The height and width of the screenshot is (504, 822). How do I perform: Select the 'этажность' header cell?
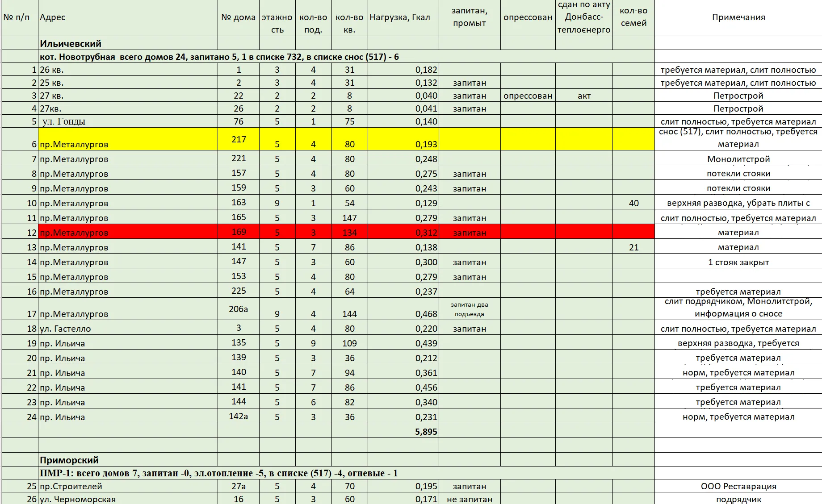(x=277, y=17)
